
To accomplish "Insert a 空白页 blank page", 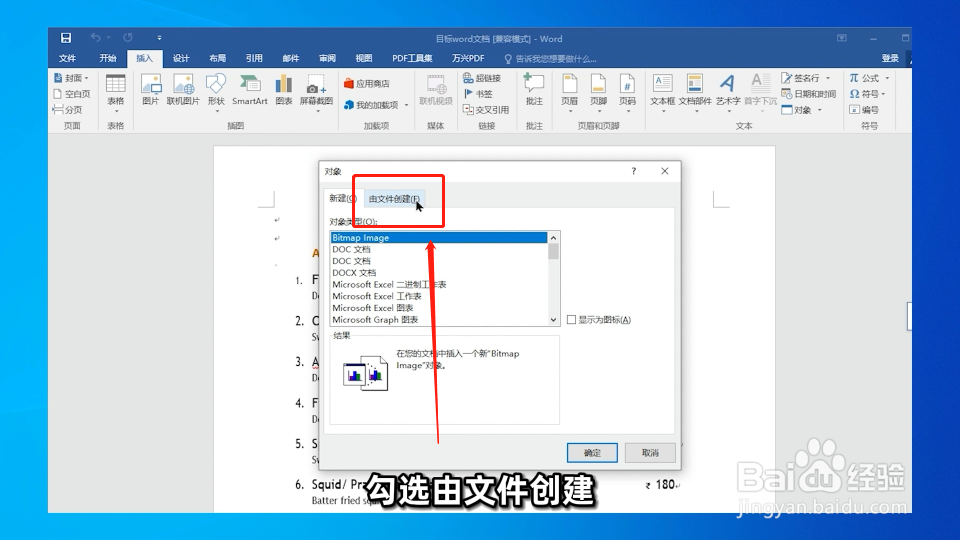I will (x=72, y=94).
